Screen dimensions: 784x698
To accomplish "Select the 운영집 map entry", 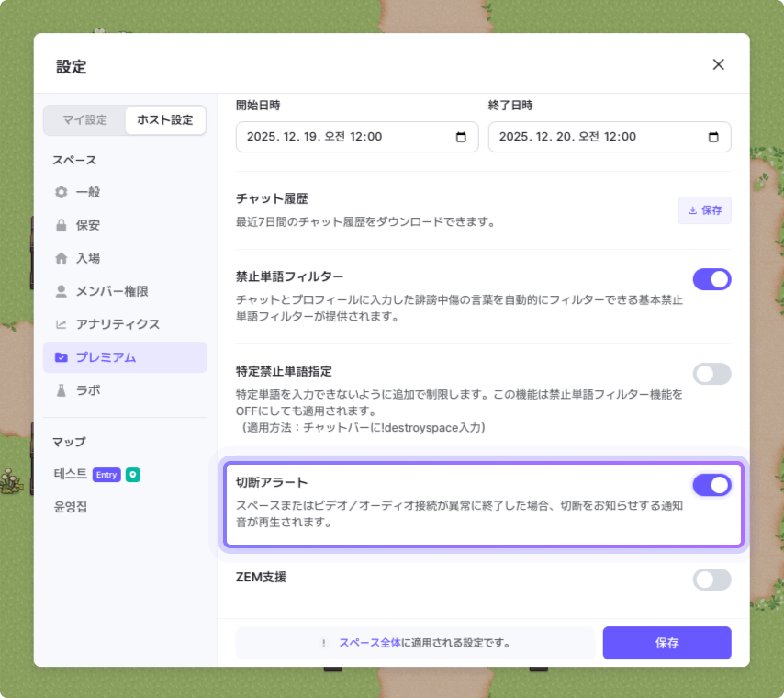I will 71,507.
